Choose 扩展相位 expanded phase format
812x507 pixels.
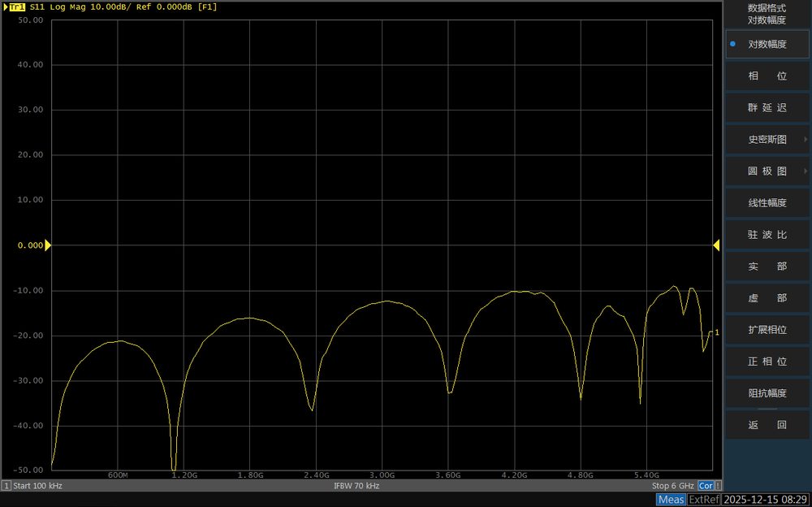coord(767,330)
